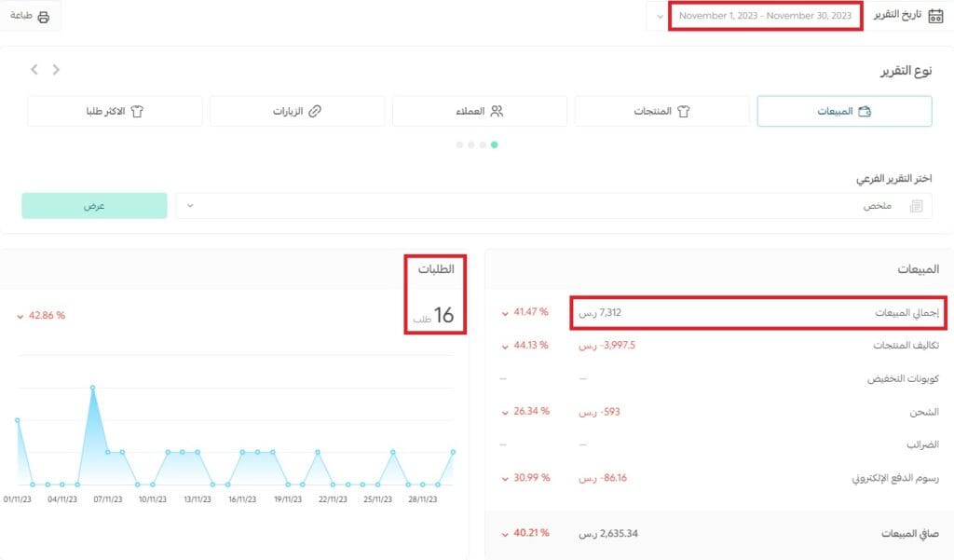Viewport: 954px width, 560px height.
Task: Click the 16/11/23 axis date label
Action: [x=242, y=499]
